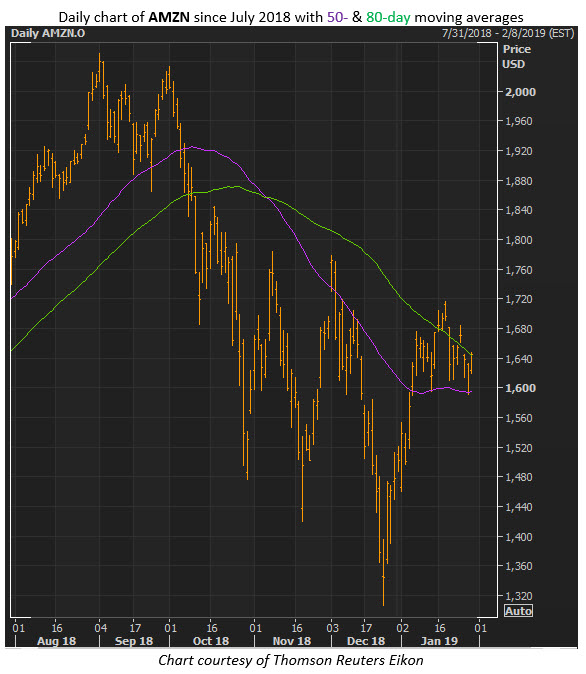
Task: Click the 1,320 price axis label
Action: click(x=519, y=596)
